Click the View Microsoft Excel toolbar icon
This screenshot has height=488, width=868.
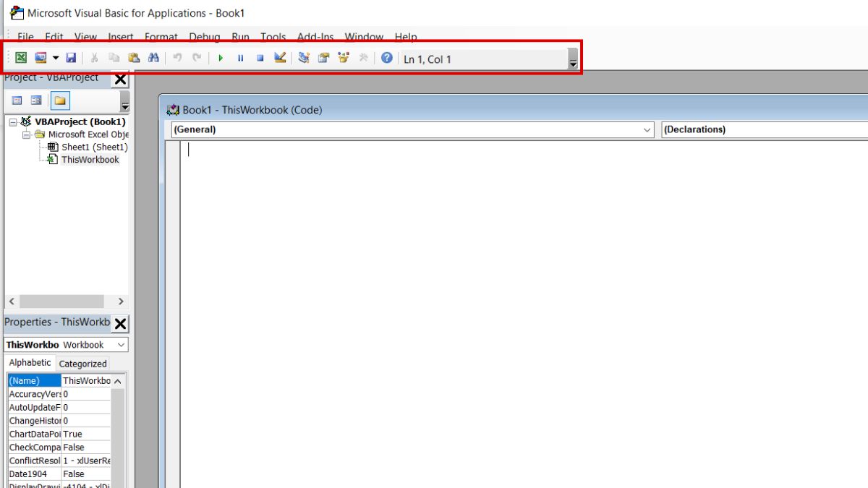coord(21,59)
